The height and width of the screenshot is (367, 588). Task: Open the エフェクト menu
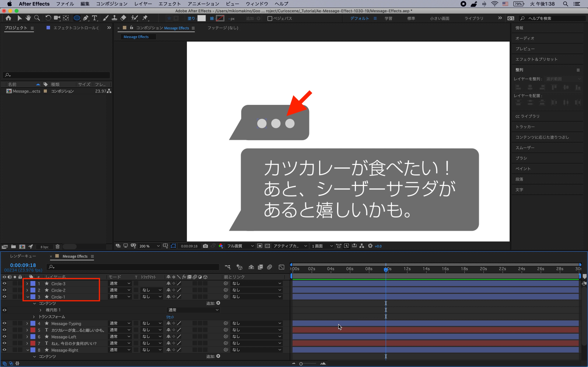pos(169,4)
